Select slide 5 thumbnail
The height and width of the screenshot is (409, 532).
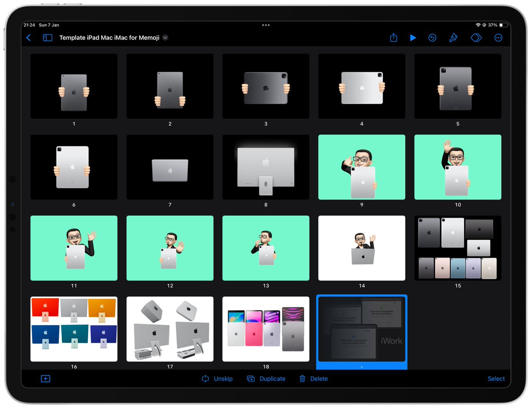[x=458, y=86]
